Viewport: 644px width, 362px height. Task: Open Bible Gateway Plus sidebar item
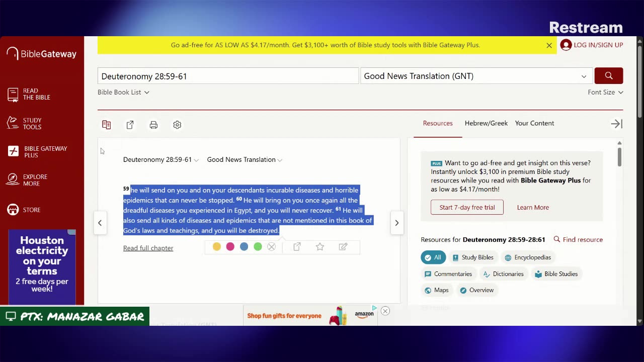(38, 152)
